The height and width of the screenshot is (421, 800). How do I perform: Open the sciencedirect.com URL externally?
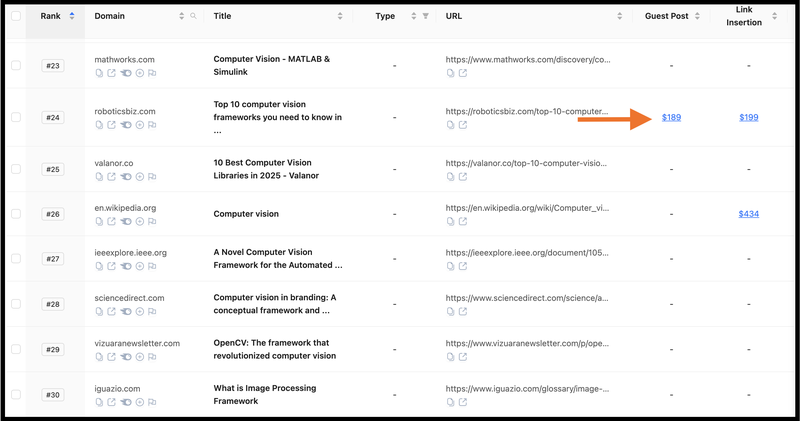(x=463, y=311)
